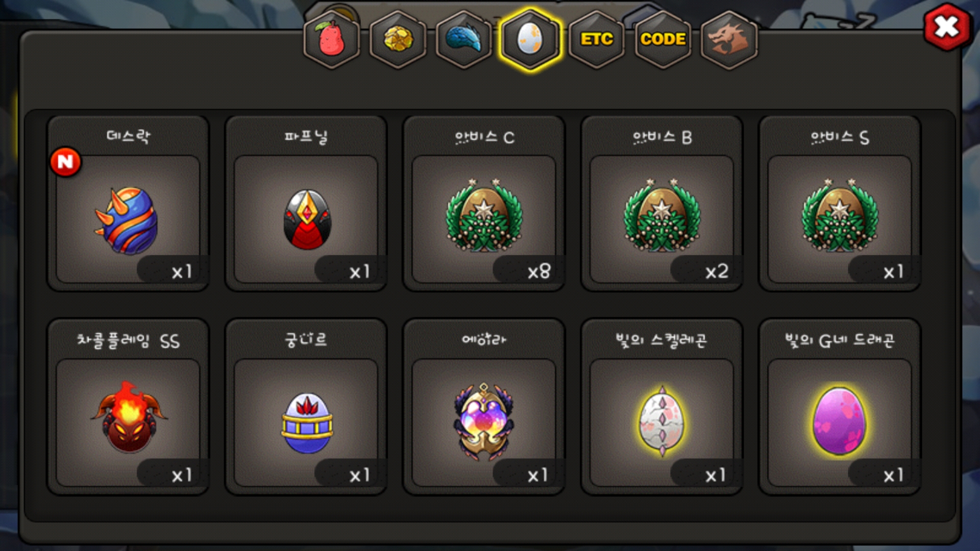Open the CODE tab

point(663,40)
